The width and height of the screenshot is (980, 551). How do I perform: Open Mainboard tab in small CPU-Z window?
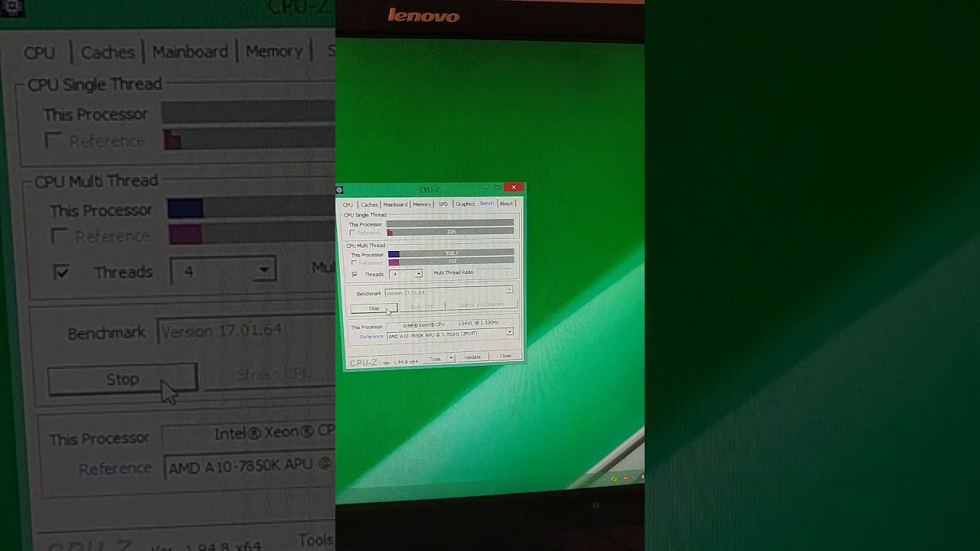tap(395, 204)
